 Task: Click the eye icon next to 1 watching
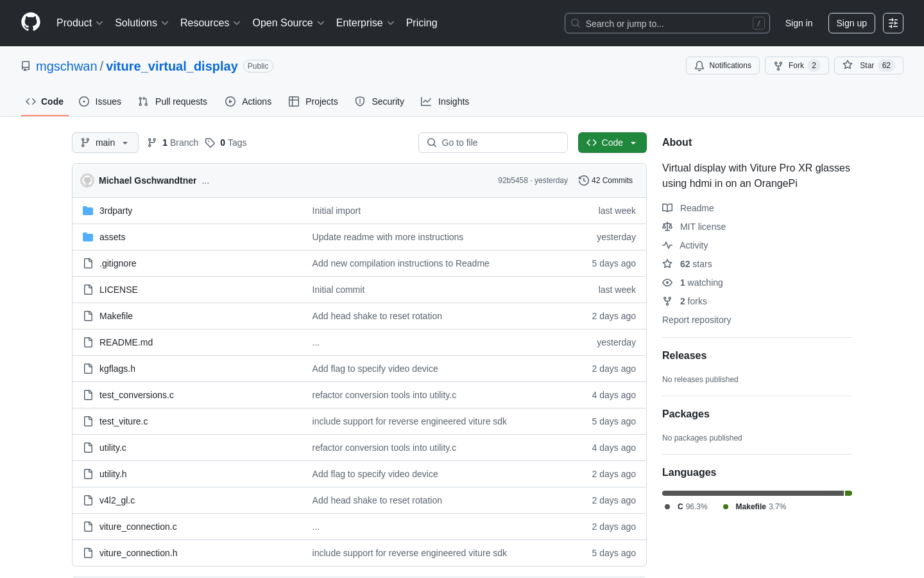click(667, 283)
